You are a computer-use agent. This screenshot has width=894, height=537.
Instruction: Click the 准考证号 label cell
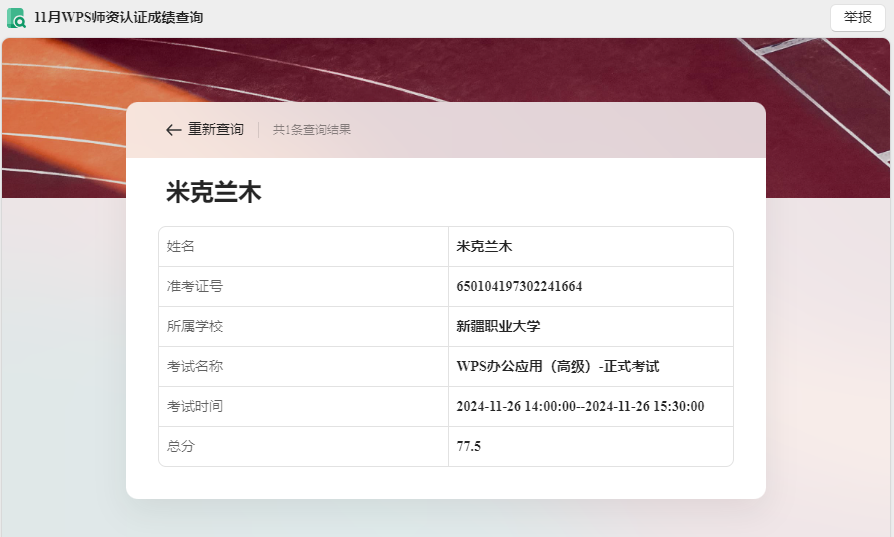303,287
